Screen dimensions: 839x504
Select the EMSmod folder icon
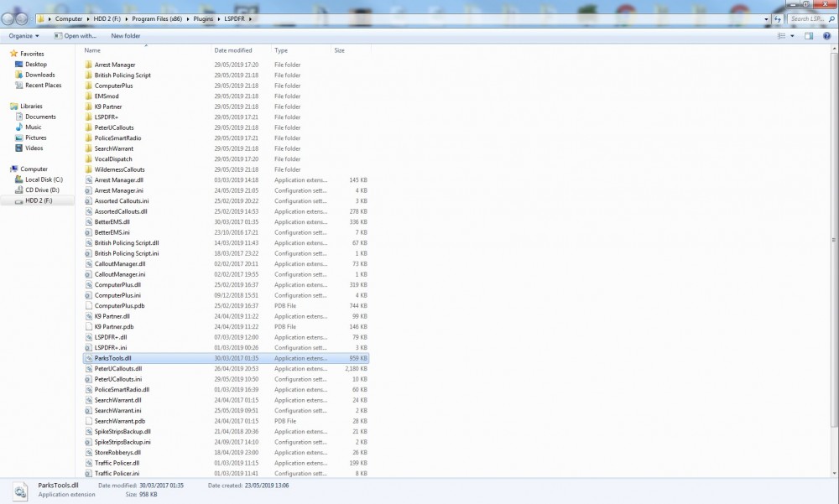tap(89, 96)
